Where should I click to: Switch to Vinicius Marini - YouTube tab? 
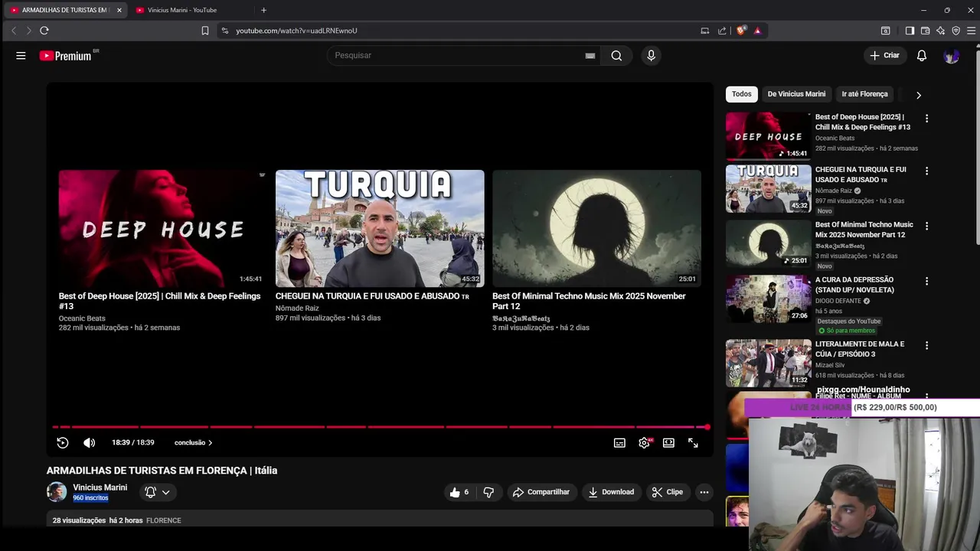(191, 10)
